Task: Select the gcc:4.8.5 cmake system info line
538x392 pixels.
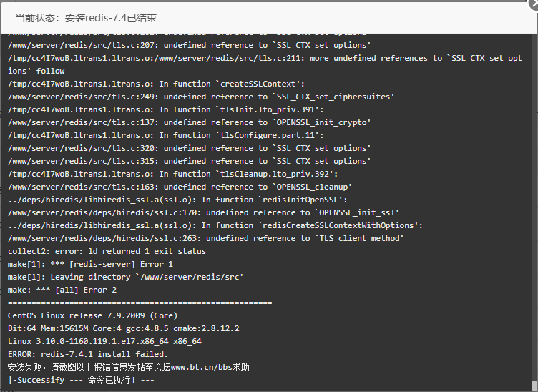Action: click(x=124, y=328)
